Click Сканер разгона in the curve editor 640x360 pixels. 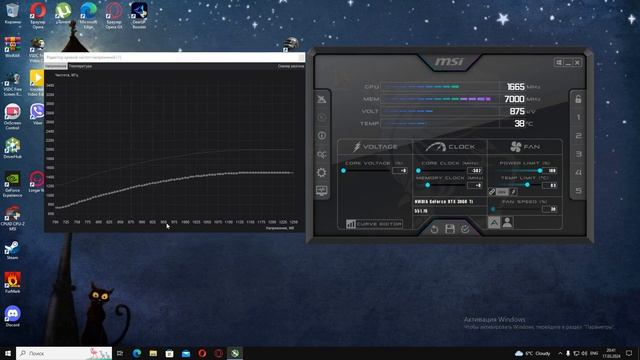coord(291,66)
